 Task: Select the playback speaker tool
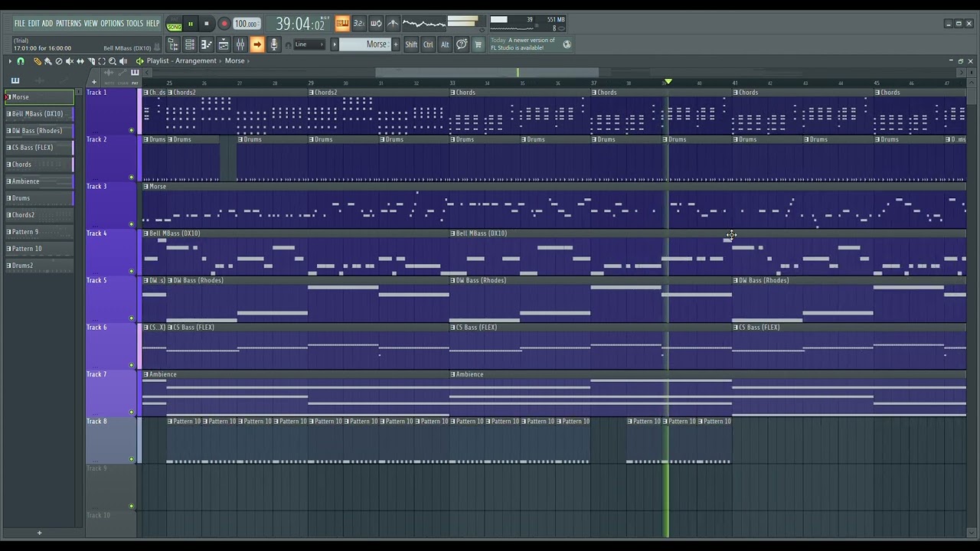123,61
